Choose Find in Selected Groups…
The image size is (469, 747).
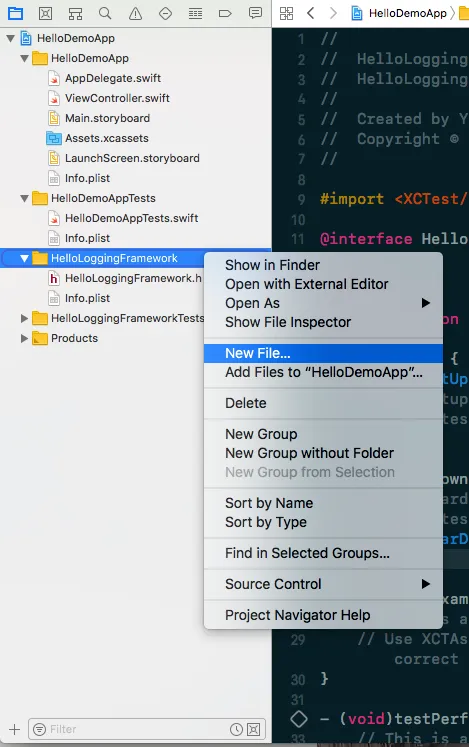[323, 553]
